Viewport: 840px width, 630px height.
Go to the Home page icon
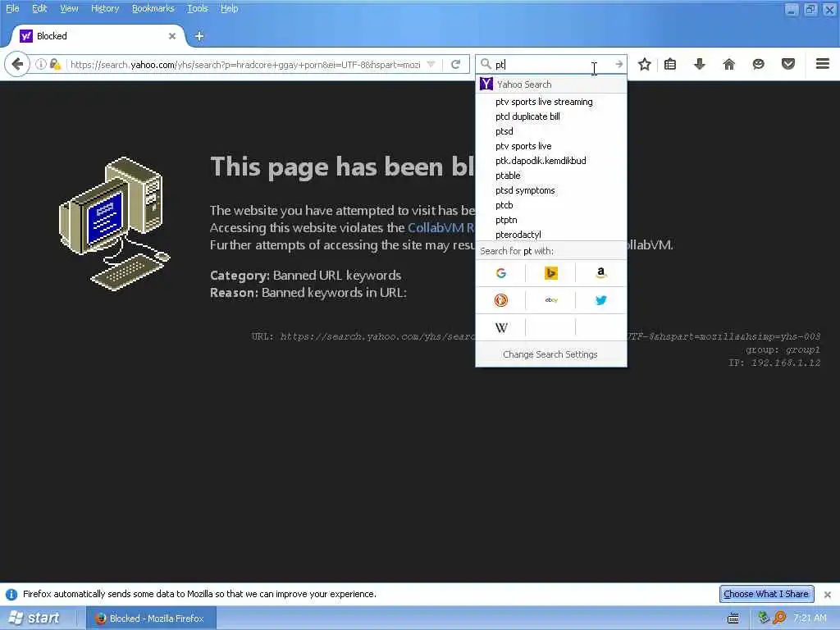pos(728,64)
